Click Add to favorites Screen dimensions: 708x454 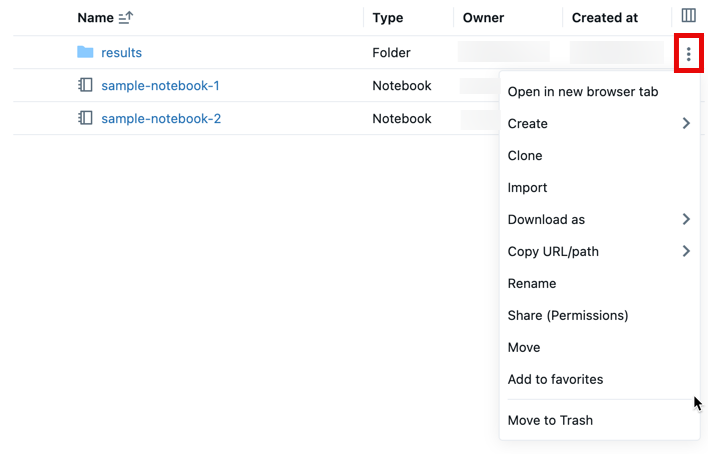point(555,380)
